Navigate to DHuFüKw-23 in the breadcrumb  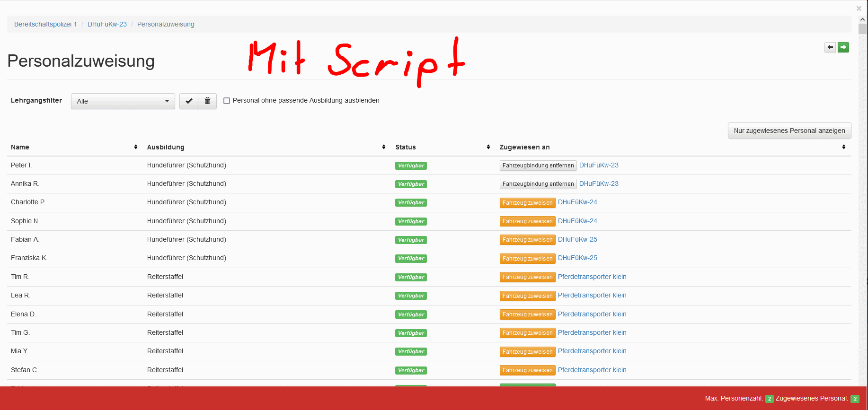pos(107,24)
